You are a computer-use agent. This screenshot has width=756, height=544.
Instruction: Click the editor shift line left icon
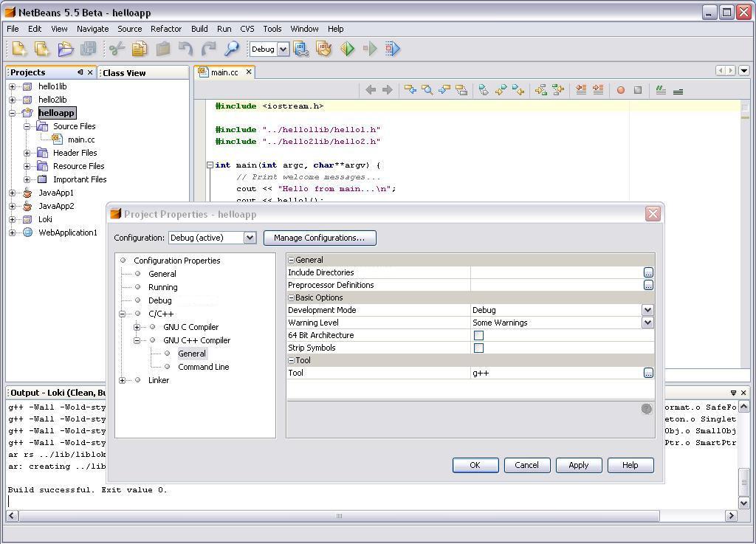pos(581,89)
